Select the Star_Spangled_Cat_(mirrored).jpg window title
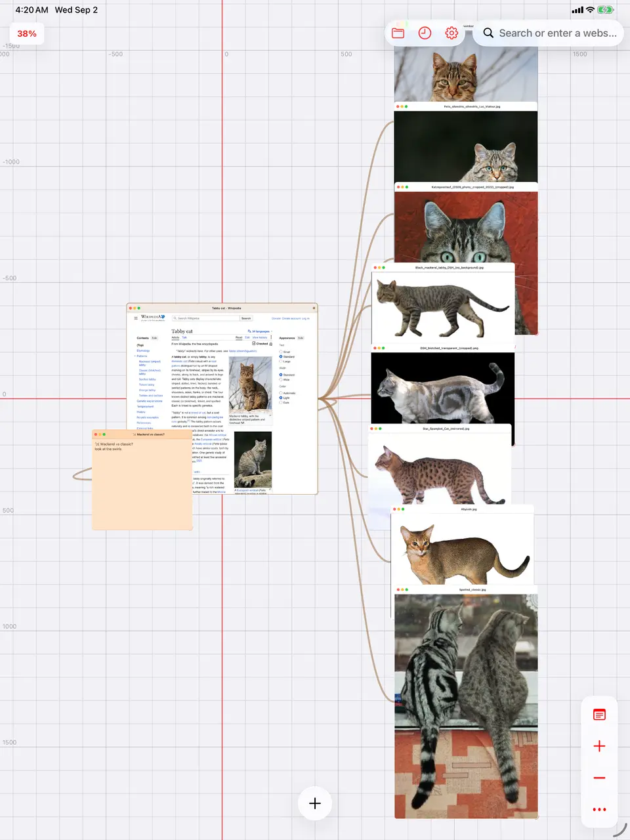The width and height of the screenshot is (630, 840). [446, 429]
